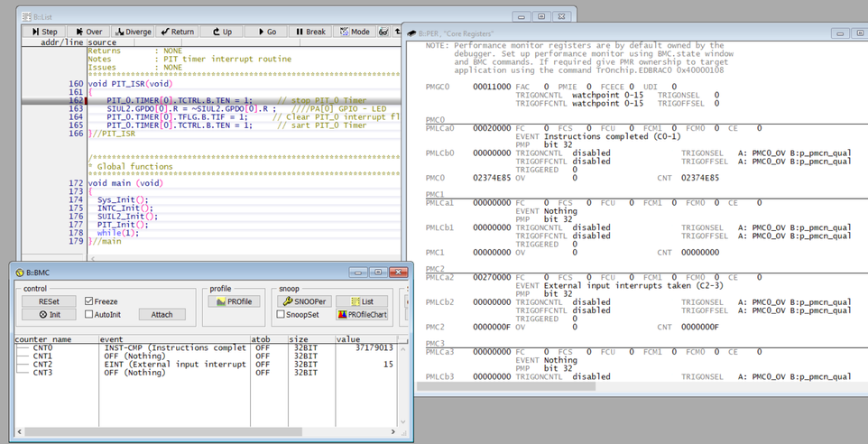This screenshot has width=868, height=444.
Task: Click the B::List window title icon
Action: [x=26, y=16]
